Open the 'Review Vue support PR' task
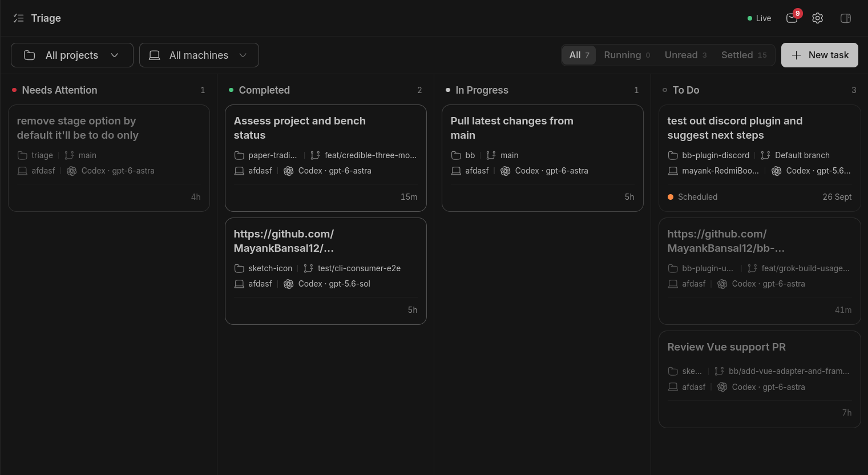This screenshot has height=475, width=868. coord(760,380)
